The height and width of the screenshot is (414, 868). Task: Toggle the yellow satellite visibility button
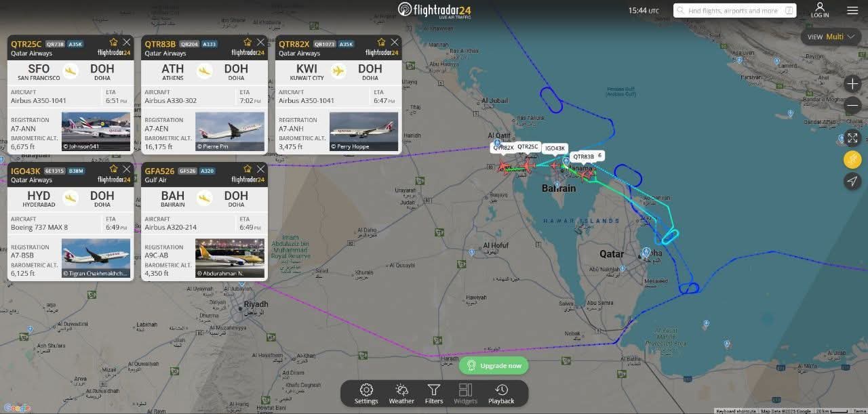click(x=852, y=159)
